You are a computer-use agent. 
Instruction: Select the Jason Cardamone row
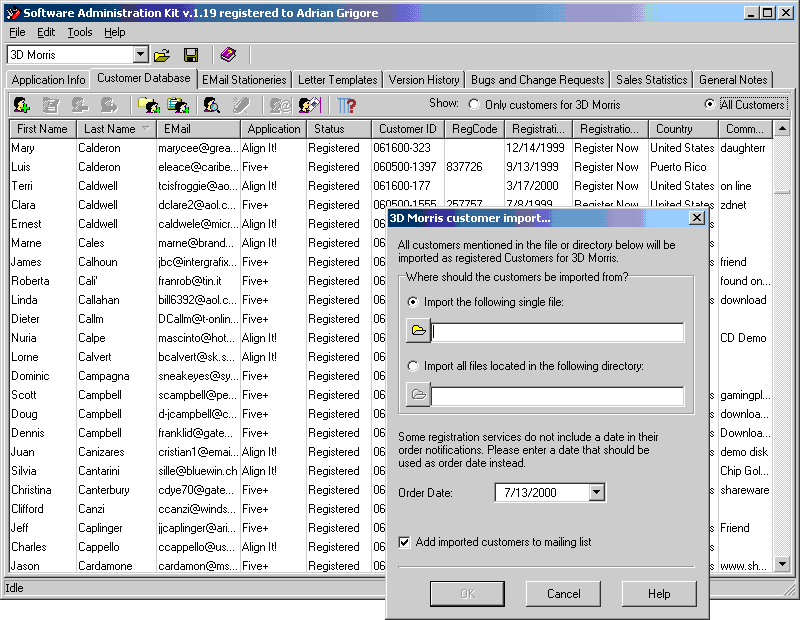coord(196,566)
